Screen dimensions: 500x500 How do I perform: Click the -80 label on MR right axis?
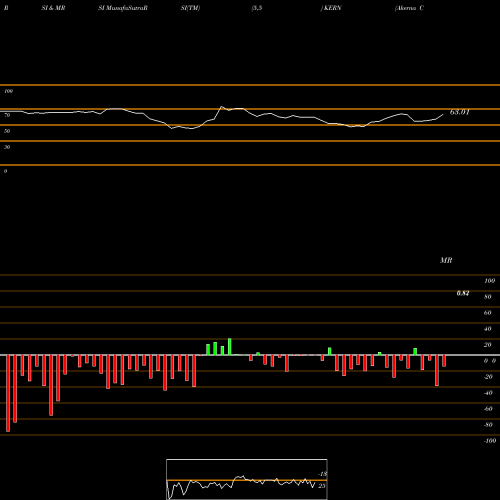click(488, 425)
